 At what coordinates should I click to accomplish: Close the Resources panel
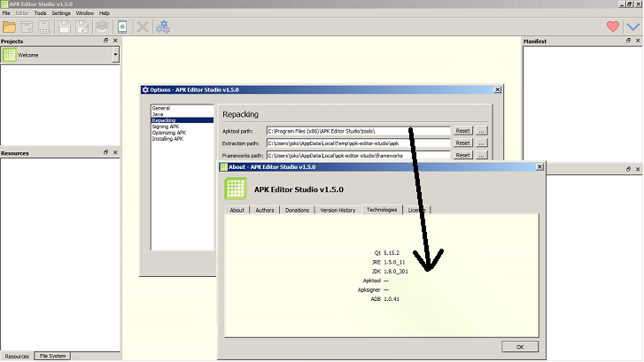(115, 152)
